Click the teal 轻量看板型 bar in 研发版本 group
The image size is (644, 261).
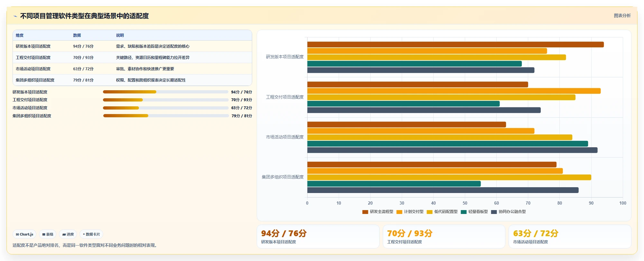pyautogui.click(x=414, y=64)
